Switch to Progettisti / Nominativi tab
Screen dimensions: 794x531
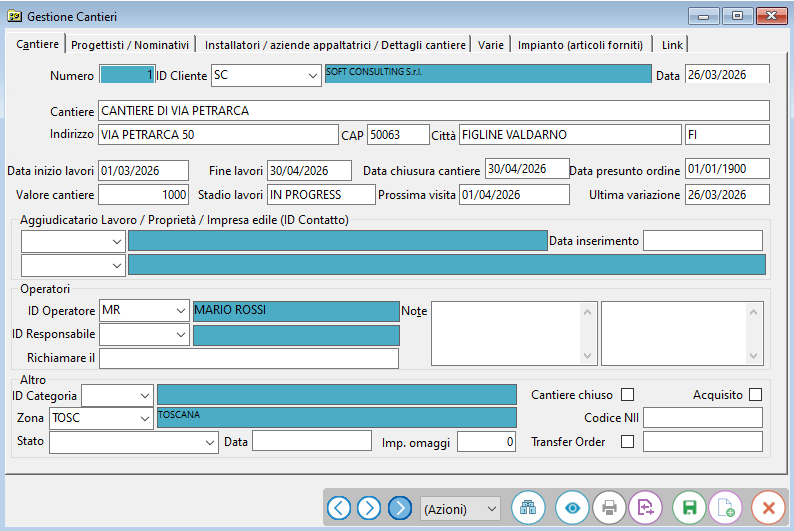[x=130, y=45]
